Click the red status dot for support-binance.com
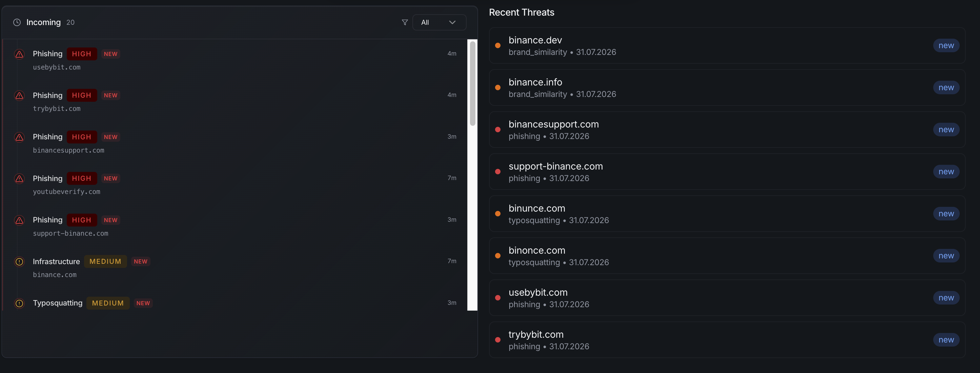 point(497,172)
